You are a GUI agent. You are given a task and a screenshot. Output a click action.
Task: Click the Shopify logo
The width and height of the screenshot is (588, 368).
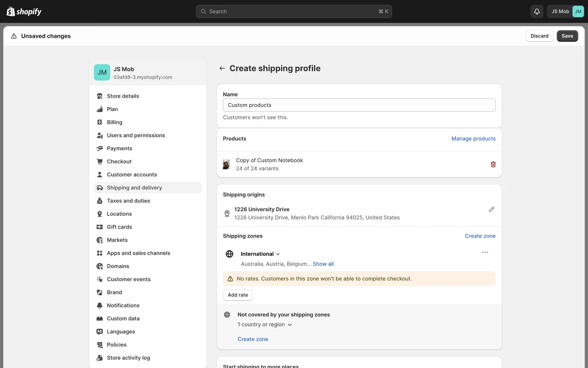click(24, 11)
